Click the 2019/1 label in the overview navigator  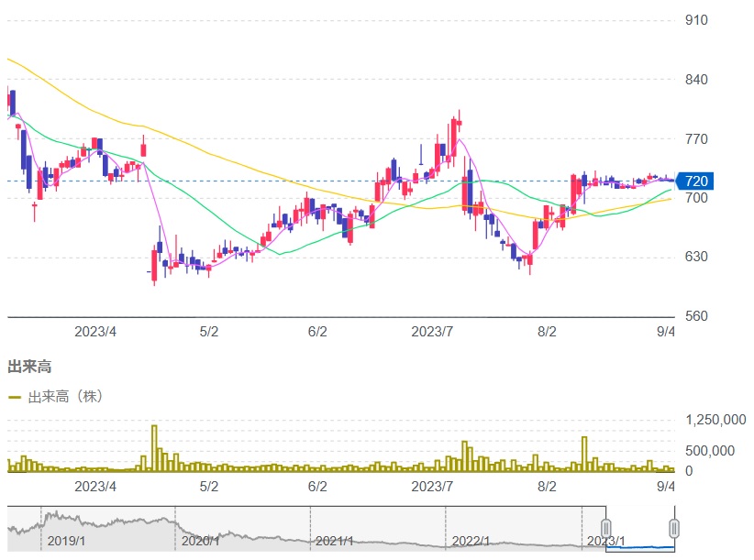pyautogui.click(x=66, y=541)
